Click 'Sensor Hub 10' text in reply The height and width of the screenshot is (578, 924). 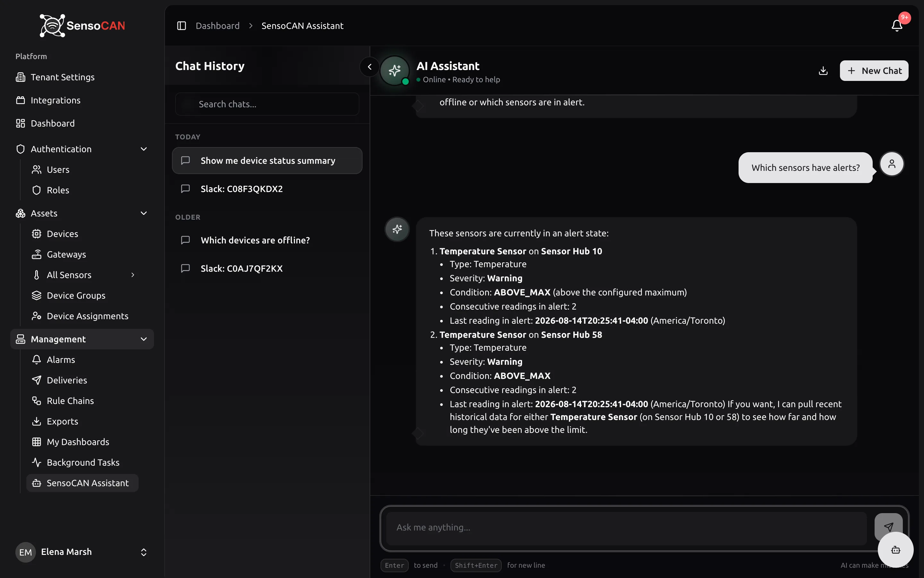tap(572, 251)
